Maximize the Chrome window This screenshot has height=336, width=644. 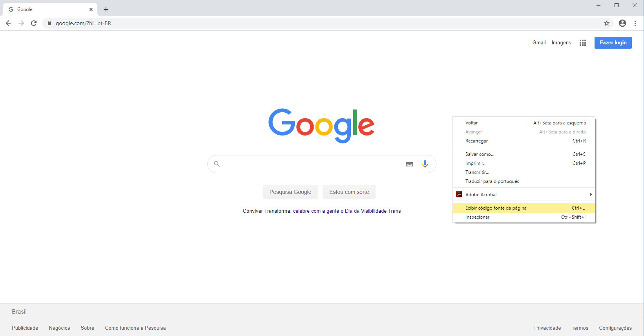tap(617, 5)
